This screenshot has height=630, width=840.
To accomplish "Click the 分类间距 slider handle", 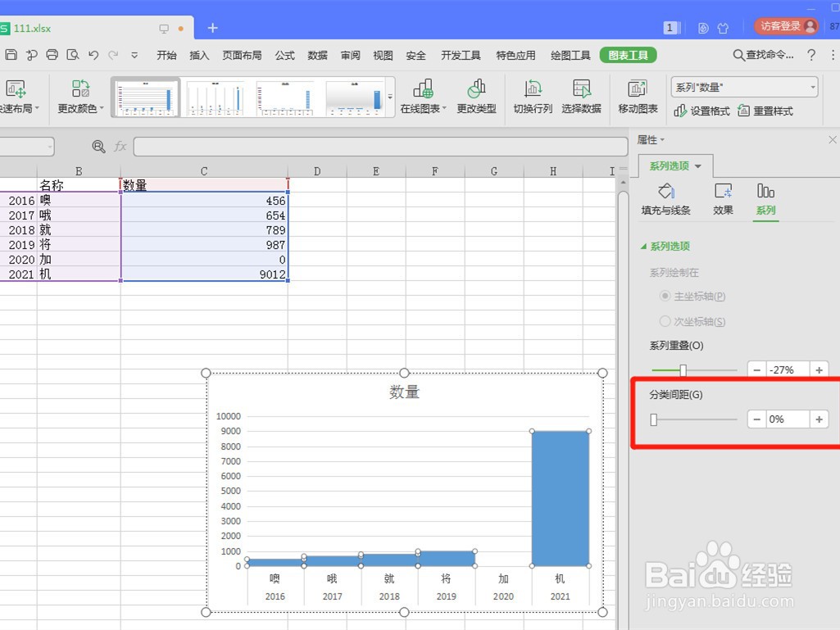I will [x=654, y=419].
